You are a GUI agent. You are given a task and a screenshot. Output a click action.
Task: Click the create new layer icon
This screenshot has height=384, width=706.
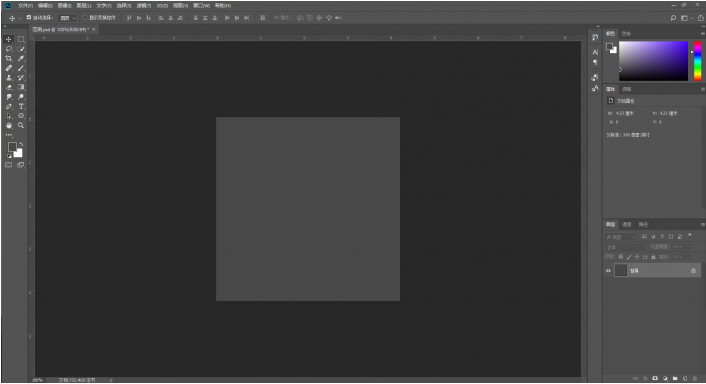[685, 379]
